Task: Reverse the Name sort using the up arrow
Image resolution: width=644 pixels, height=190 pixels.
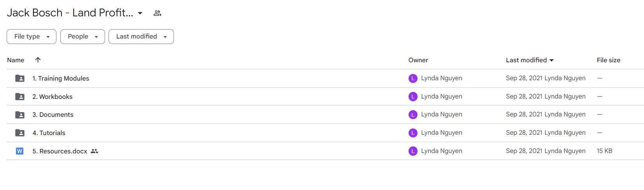Action: click(38, 60)
